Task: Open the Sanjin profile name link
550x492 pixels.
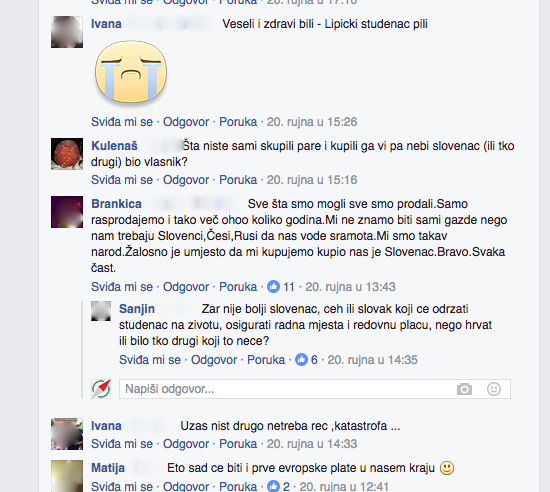Action: tap(137, 309)
